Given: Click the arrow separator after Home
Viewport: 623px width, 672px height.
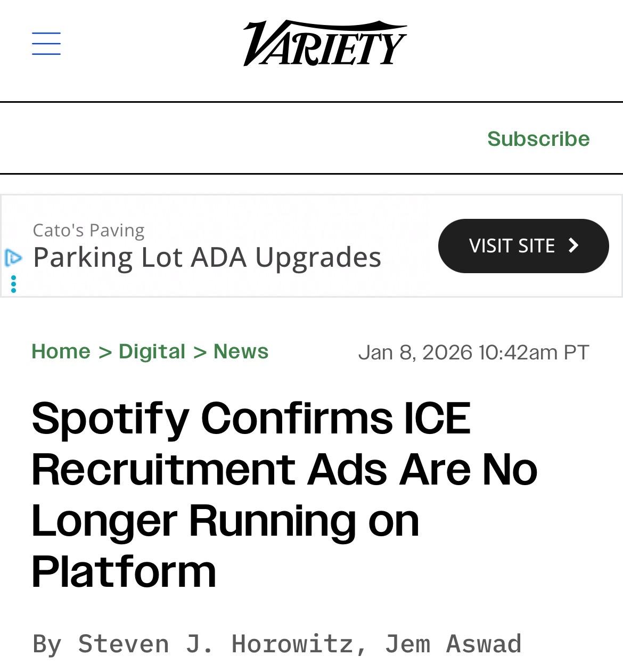Looking at the screenshot, I should click(105, 352).
